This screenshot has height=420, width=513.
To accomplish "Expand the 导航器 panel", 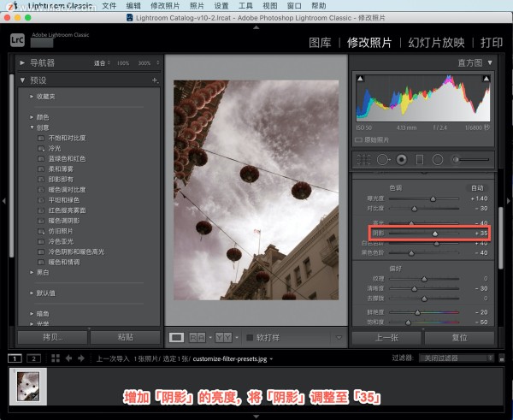I will 23,62.
